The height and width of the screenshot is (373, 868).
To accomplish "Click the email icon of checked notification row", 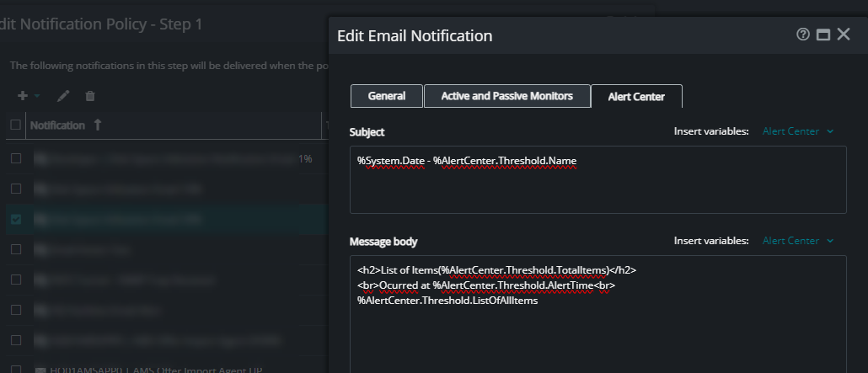I will click(41, 219).
